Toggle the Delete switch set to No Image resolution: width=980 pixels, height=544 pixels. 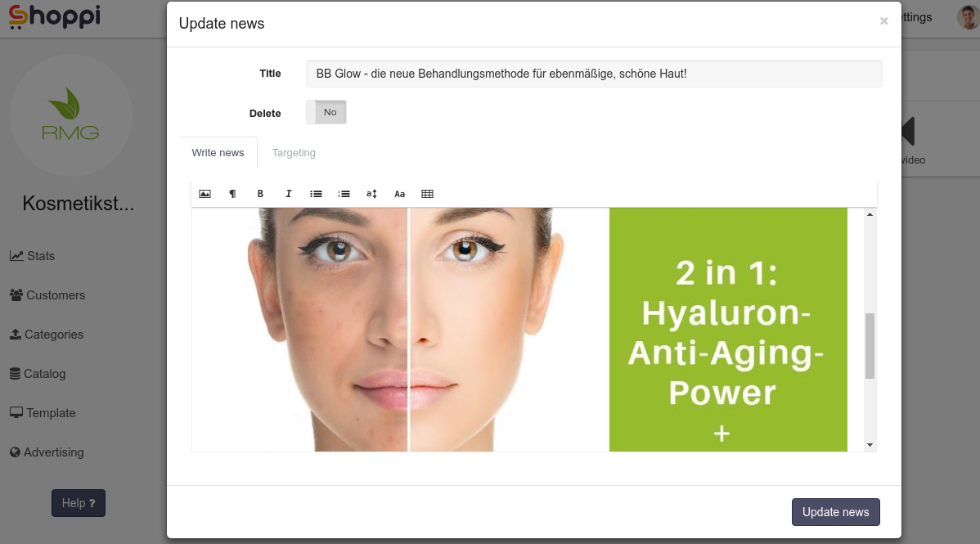[x=326, y=113]
